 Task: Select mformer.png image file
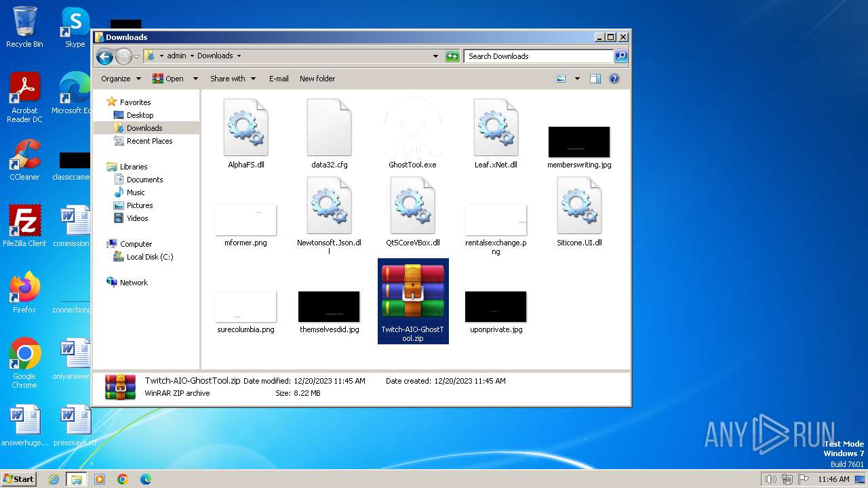point(245,226)
